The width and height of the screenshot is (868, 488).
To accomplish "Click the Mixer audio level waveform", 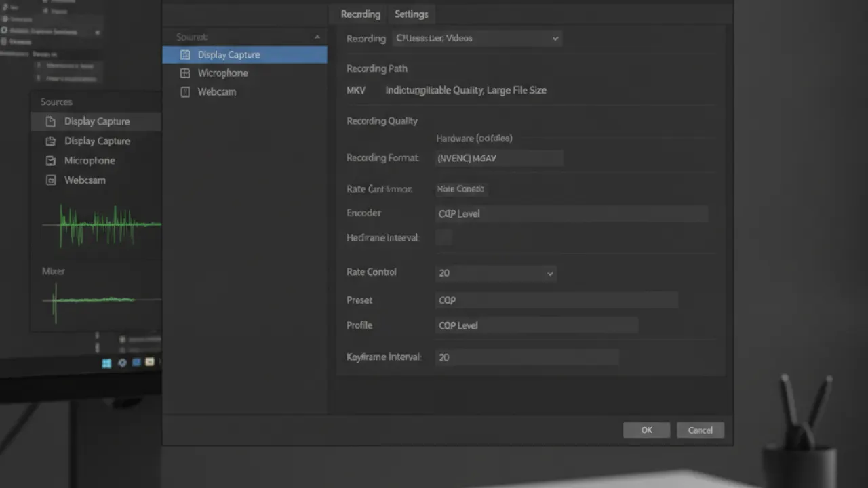I will (x=102, y=300).
